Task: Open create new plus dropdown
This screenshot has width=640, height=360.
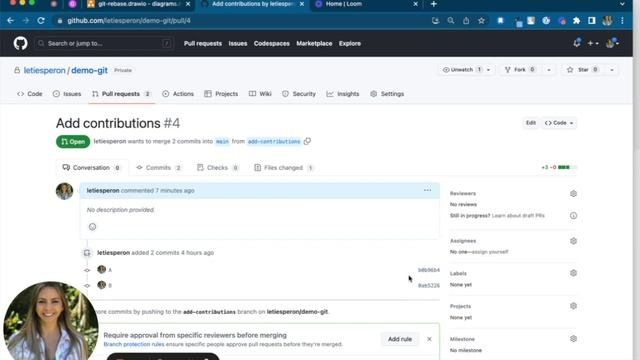Action: pos(593,43)
